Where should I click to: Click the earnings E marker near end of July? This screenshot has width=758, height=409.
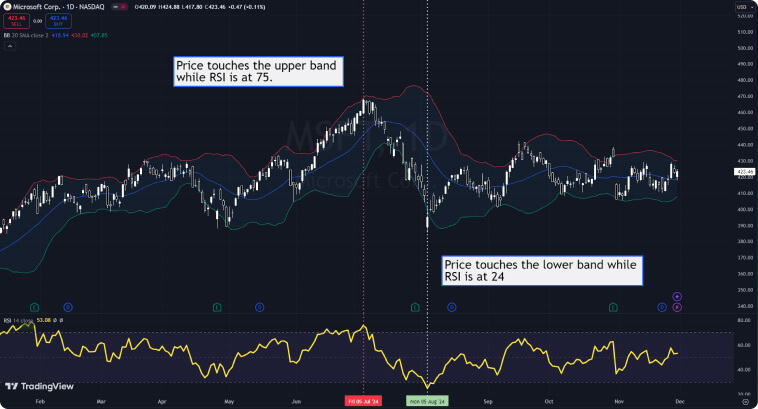pos(415,307)
